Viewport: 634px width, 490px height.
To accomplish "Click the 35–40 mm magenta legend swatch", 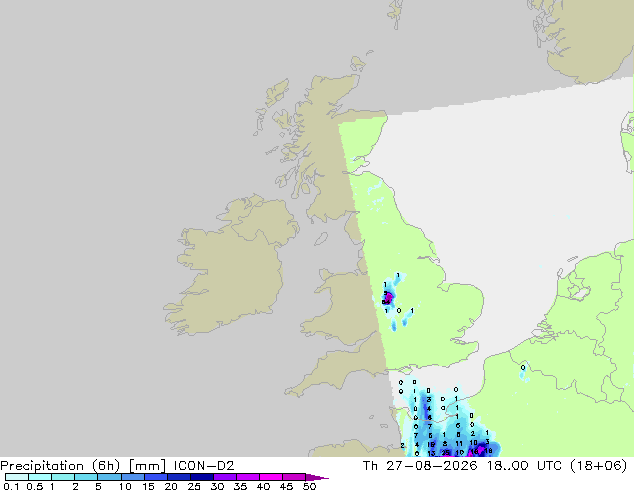I will tap(247, 477).
